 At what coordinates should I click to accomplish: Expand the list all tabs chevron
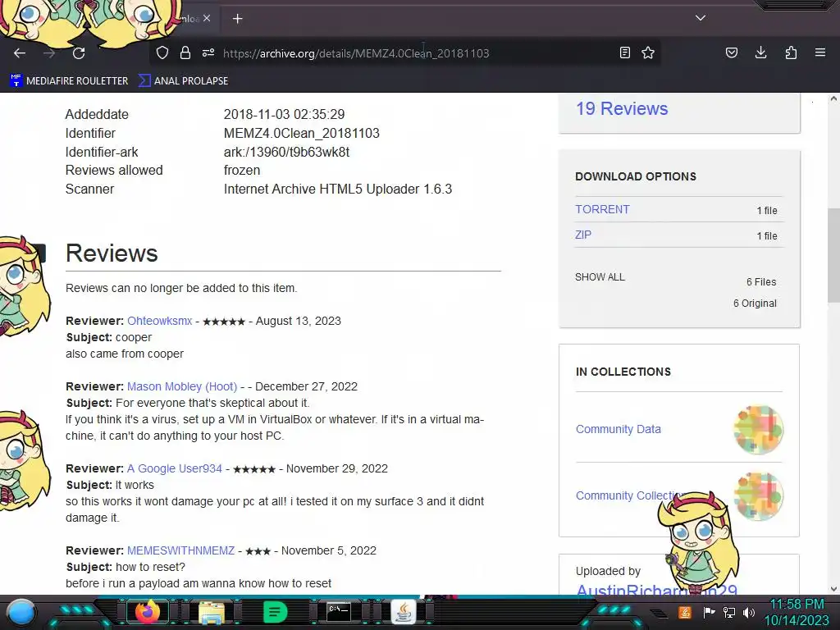pos(701,18)
